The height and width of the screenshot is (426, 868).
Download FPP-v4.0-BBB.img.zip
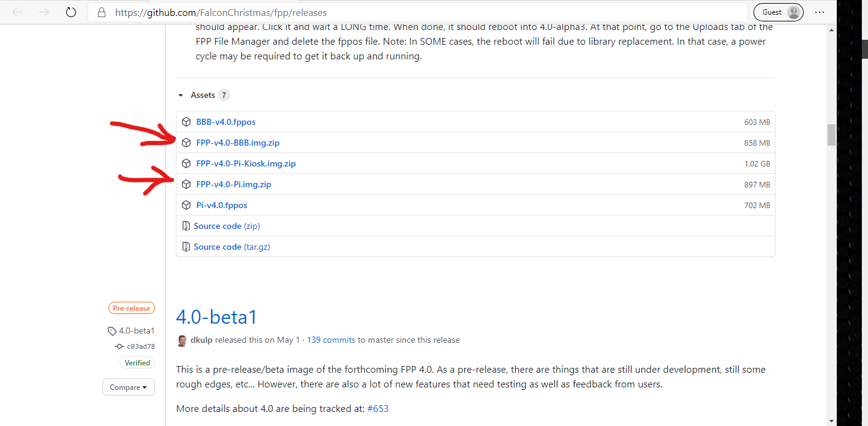pos(238,143)
